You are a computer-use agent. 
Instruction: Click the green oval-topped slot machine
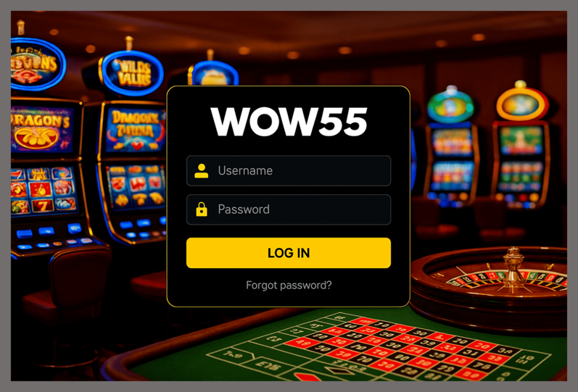451,146
